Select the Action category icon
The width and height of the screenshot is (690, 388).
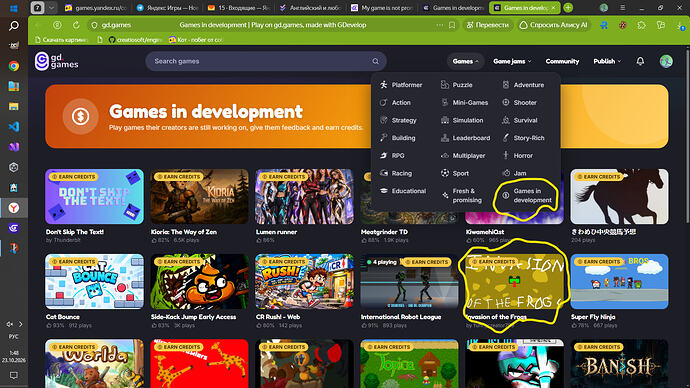pyautogui.click(x=384, y=102)
